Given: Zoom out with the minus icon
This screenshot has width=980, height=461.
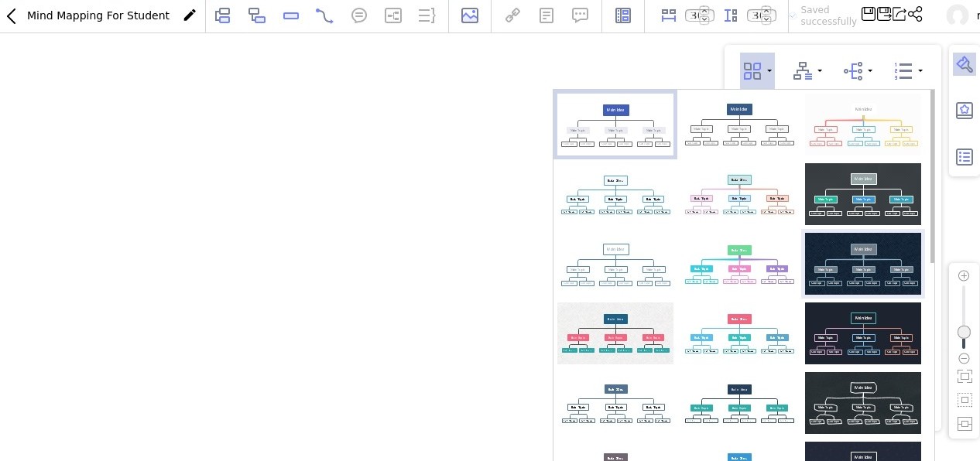Looking at the screenshot, I should (x=964, y=358).
